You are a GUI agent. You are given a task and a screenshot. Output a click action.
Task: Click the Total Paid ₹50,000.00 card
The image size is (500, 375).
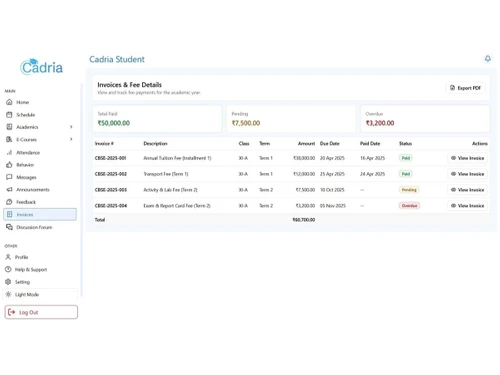coord(157,119)
